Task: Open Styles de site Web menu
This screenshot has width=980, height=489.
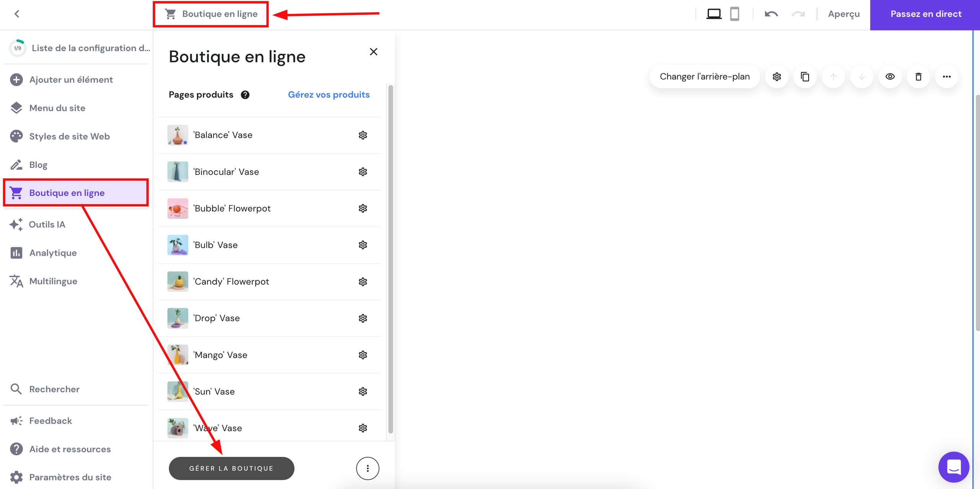Action: tap(69, 136)
